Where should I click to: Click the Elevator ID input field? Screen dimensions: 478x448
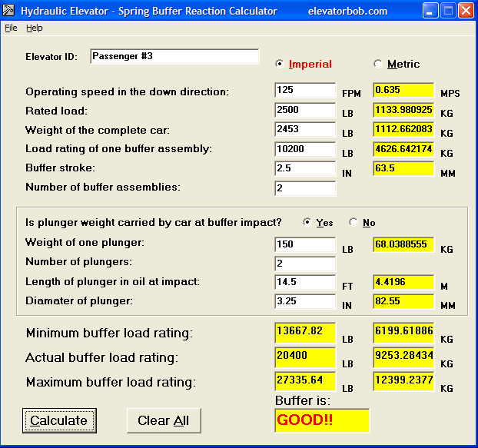coord(174,56)
